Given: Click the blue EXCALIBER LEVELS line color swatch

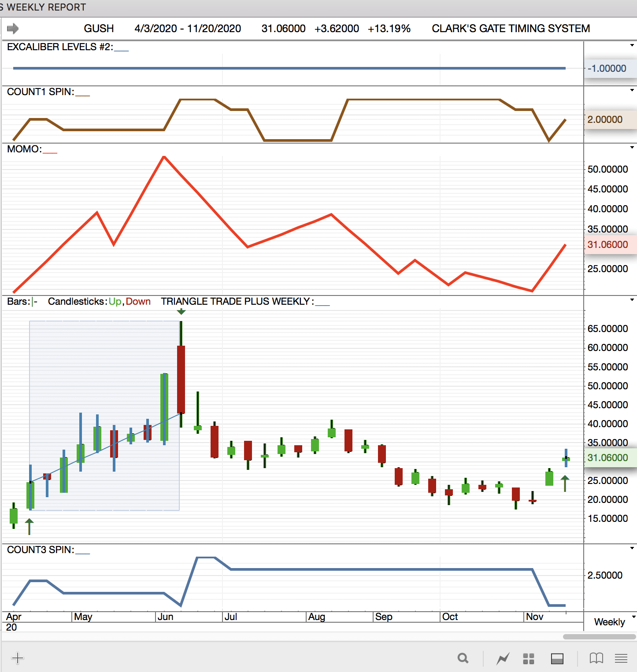Looking at the screenshot, I should coord(122,51).
